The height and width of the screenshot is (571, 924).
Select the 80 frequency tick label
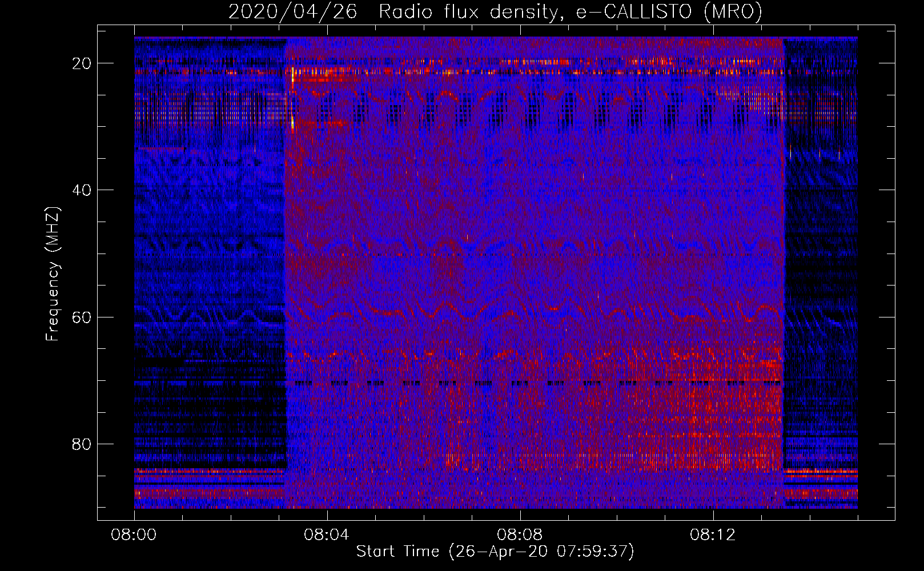[82, 444]
